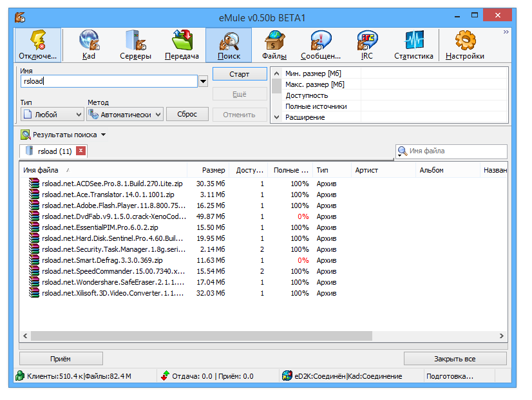Viewport: 532px width, 400px height.
Task: Click the archive icon of ACDSee.Pro zip row
Action: (x=34, y=183)
